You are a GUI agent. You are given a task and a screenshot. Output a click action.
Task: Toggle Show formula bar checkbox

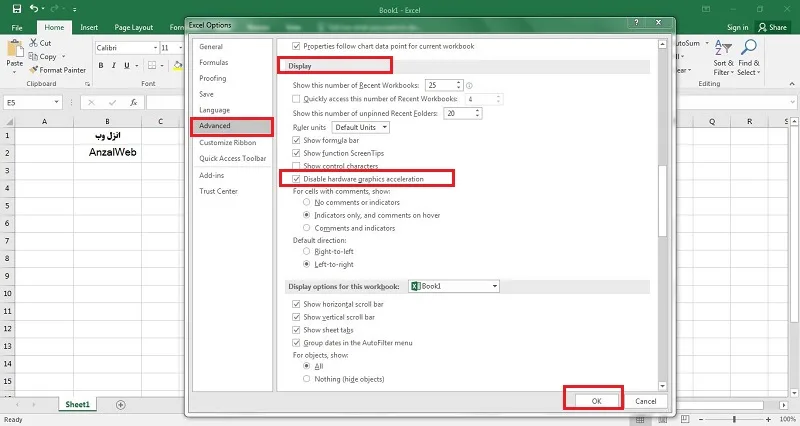(296, 140)
